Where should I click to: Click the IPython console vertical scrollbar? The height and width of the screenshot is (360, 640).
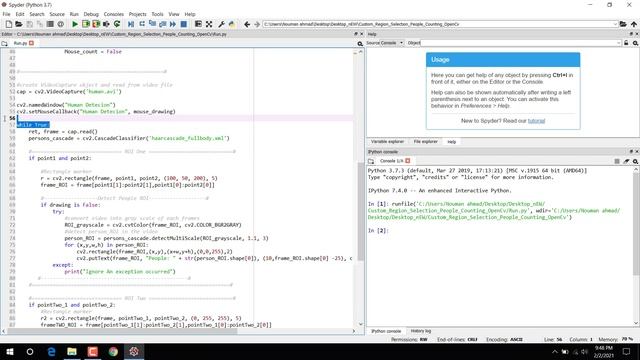click(x=636, y=224)
